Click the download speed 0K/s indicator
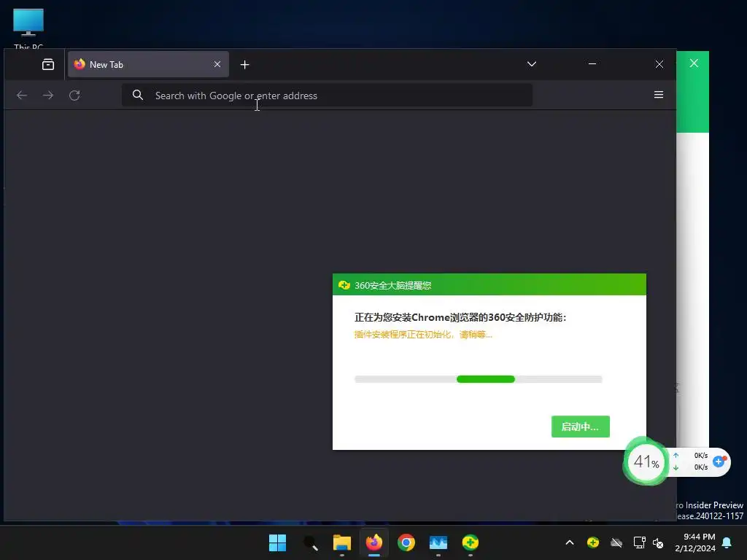The image size is (747, 560). (x=701, y=467)
